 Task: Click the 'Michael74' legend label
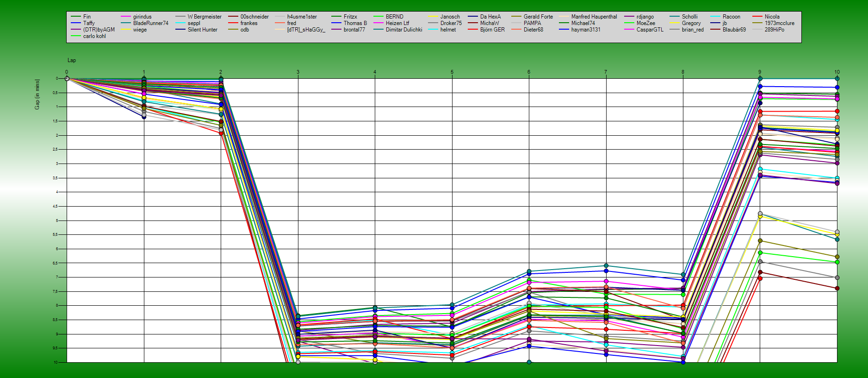[x=583, y=23]
